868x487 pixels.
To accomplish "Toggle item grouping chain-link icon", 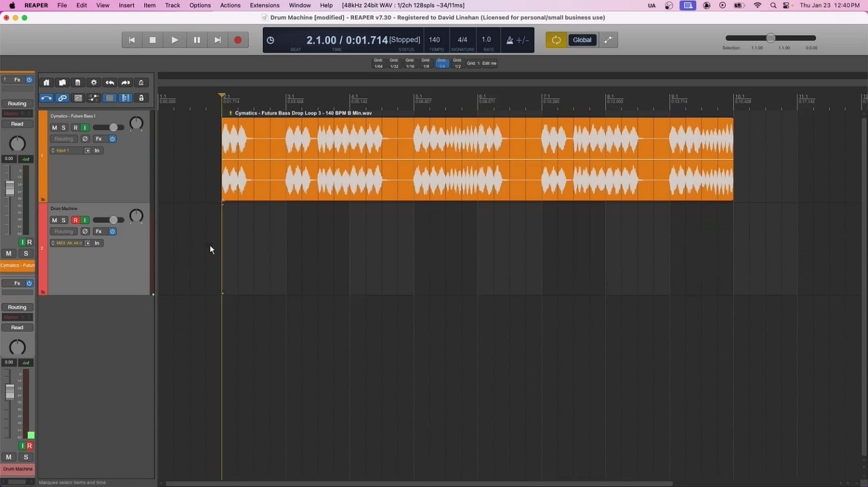I will 62,98.
